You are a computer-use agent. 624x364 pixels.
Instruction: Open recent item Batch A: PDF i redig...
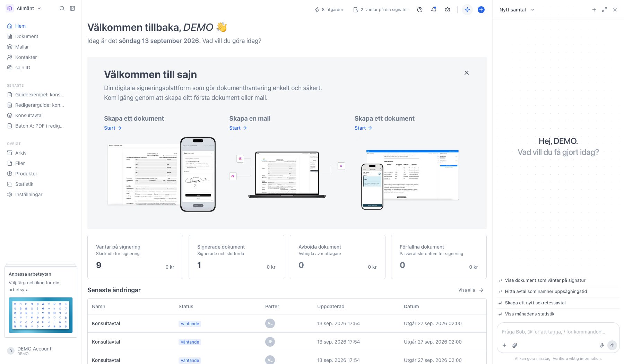click(41, 126)
